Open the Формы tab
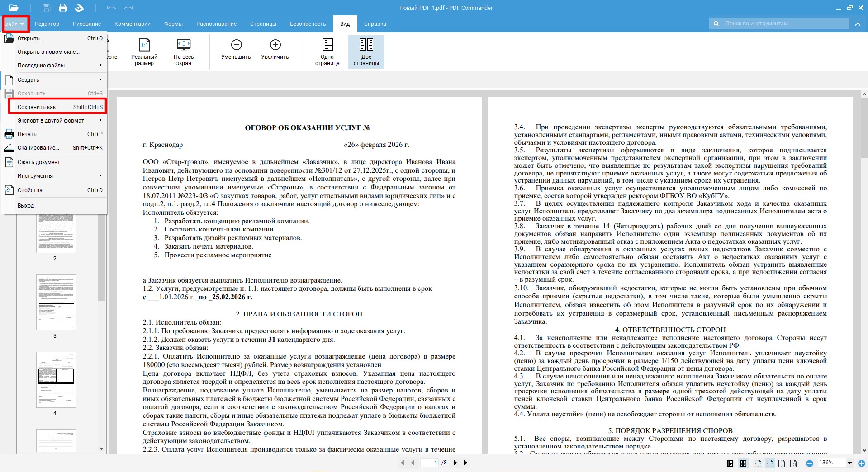This screenshot has width=868, height=472. pos(173,24)
